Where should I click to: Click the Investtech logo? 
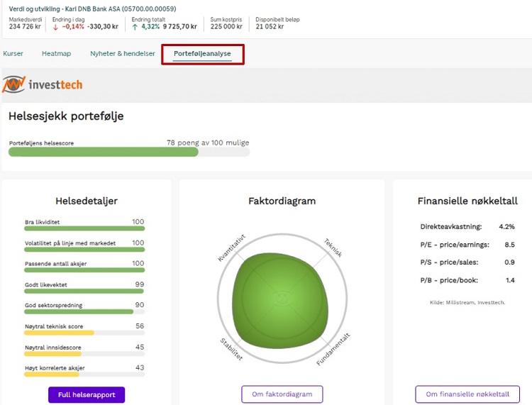coord(42,84)
